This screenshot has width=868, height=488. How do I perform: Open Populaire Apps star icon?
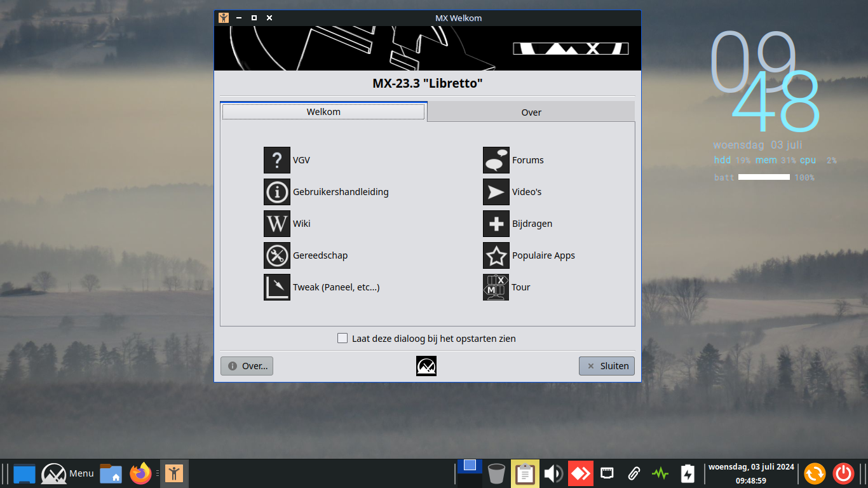pyautogui.click(x=496, y=255)
